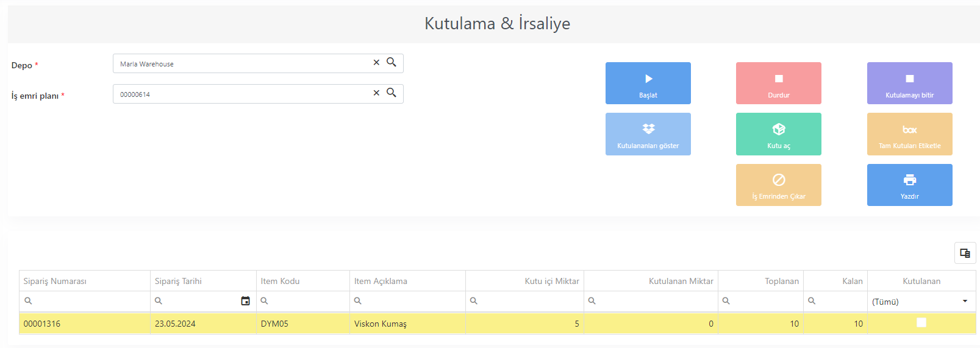Open the Kutulanan (Tümü) filter dropdown

point(965,301)
